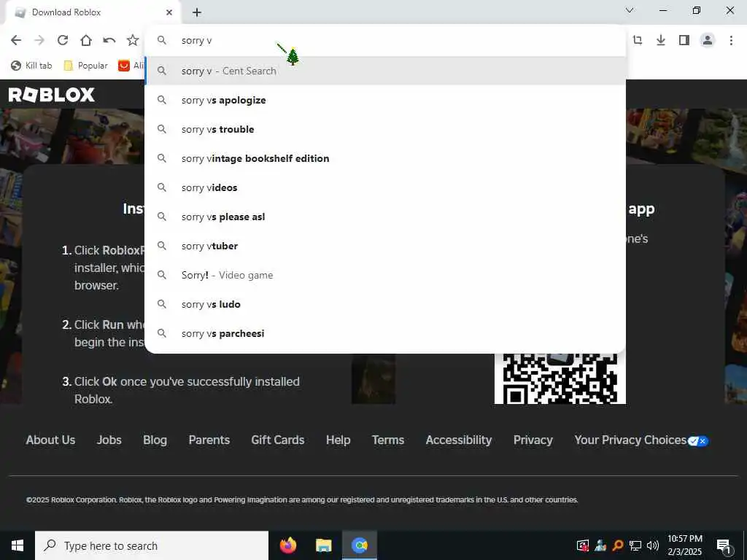Open the Terms footer link
This screenshot has width=747, height=560.
tap(388, 440)
